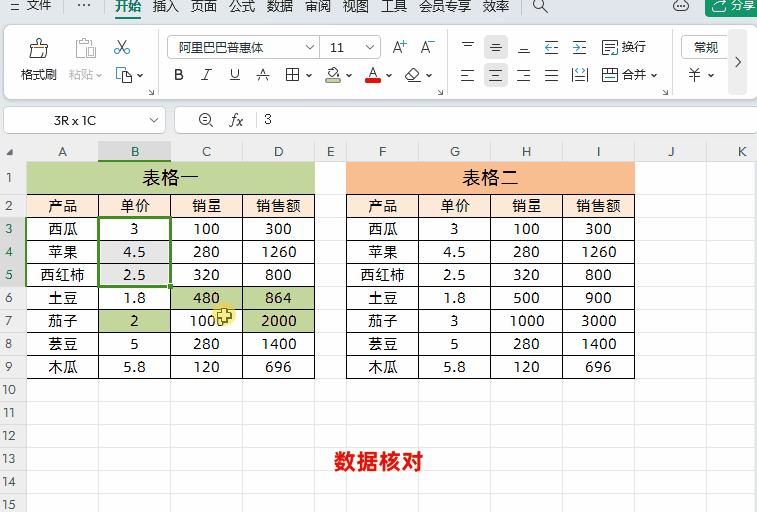Expand the eraser Clear dropdown arrow
Viewport: 757px width, 512px height.
tap(429, 75)
